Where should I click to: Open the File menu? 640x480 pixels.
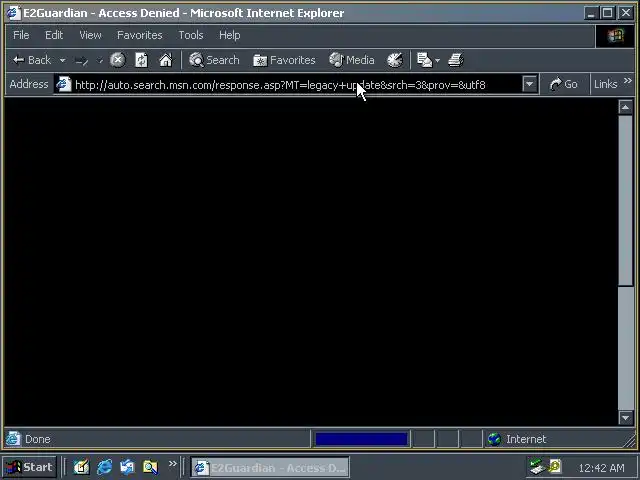tap(21, 35)
